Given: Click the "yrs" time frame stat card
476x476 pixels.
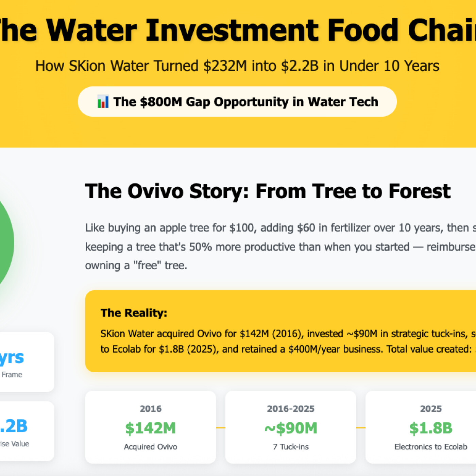Looking at the screenshot, I should click(x=24, y=362).
